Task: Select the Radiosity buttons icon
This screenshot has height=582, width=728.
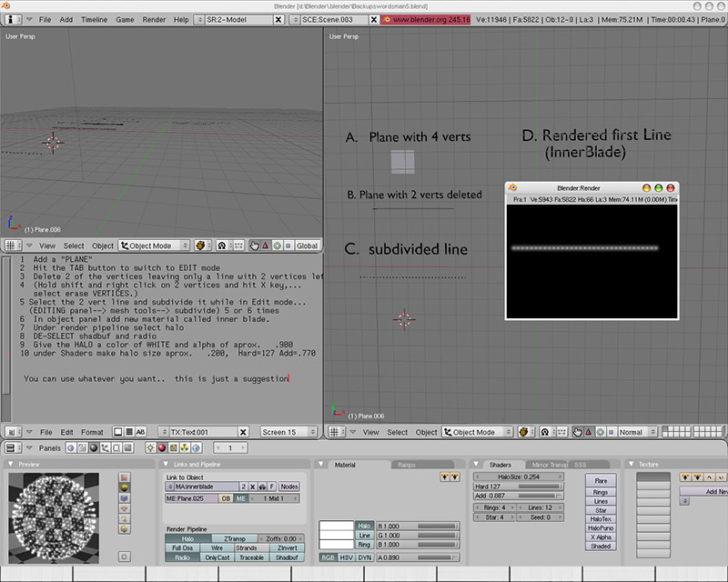Action: click(185, 448)
